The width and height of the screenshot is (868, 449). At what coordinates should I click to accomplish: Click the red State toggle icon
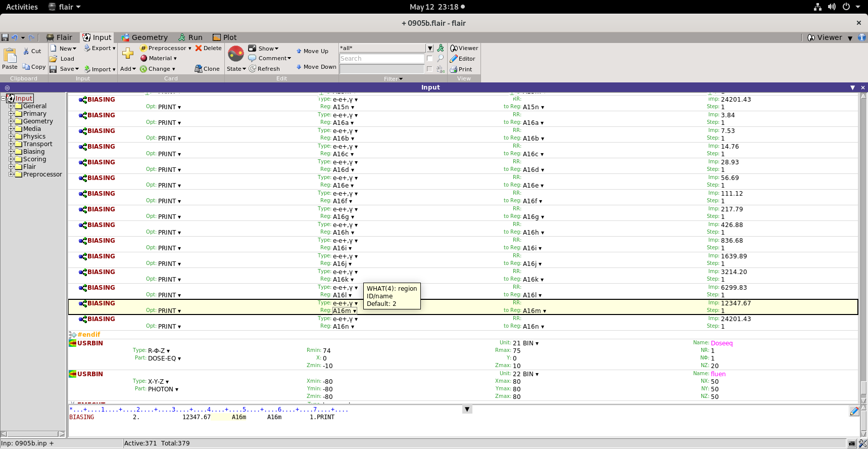pos(236,54)
